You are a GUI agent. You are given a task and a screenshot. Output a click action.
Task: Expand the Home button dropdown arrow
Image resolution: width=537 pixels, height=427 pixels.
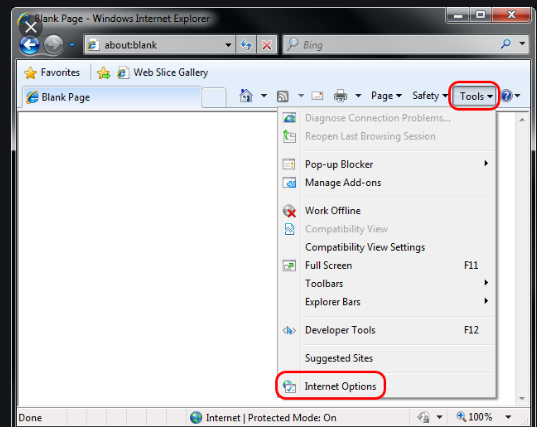(264, 96)
